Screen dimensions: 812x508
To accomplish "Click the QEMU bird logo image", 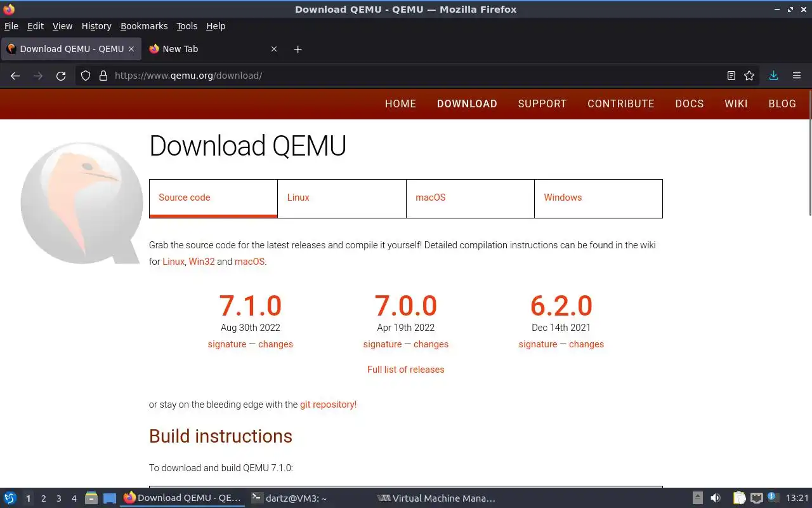I will coord(81,202).
